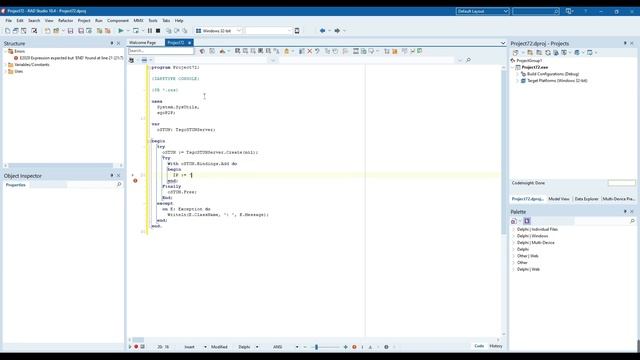Open the Help menu

[179, 20]
